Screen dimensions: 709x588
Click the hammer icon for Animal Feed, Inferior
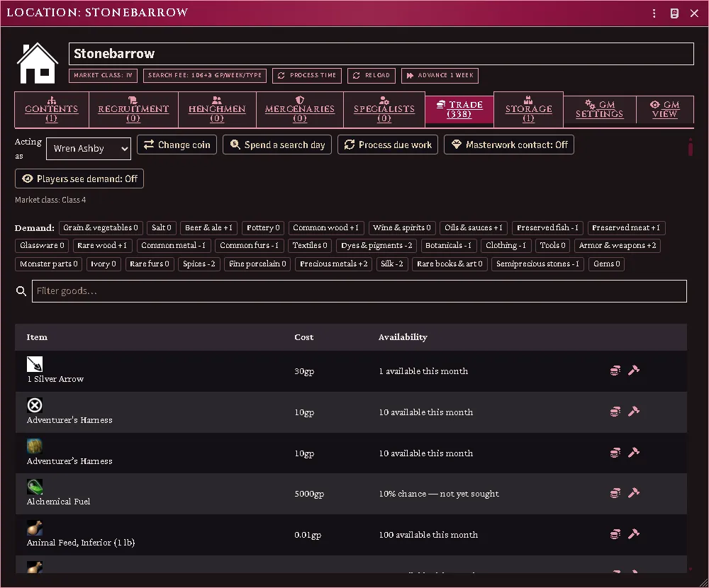[633, 534]
